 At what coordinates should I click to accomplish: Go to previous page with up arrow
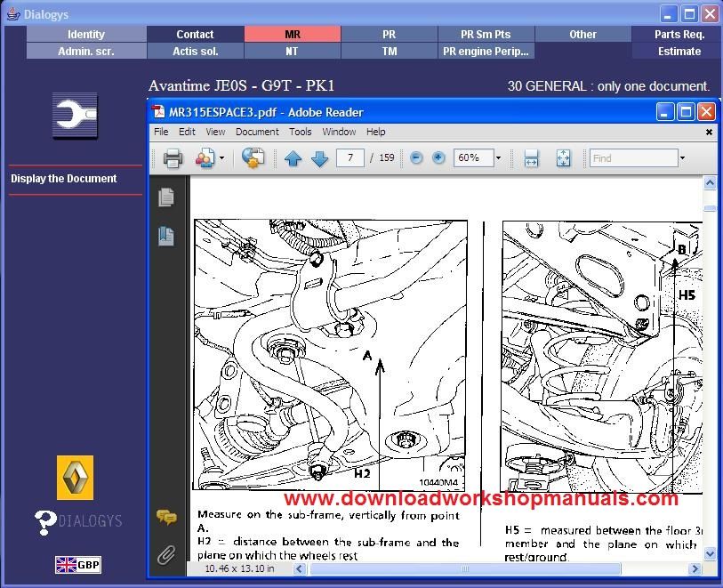tap(293, 158)
